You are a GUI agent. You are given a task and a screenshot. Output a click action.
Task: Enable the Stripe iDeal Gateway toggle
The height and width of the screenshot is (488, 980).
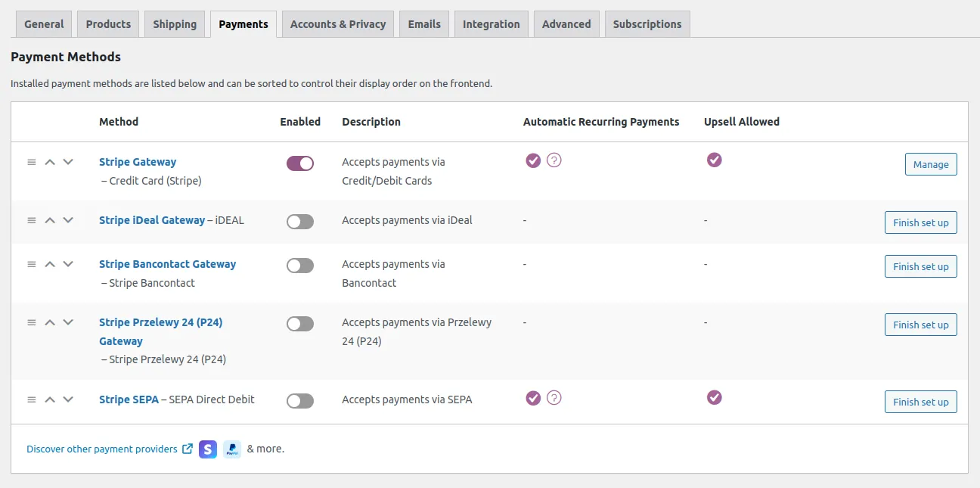300,222
